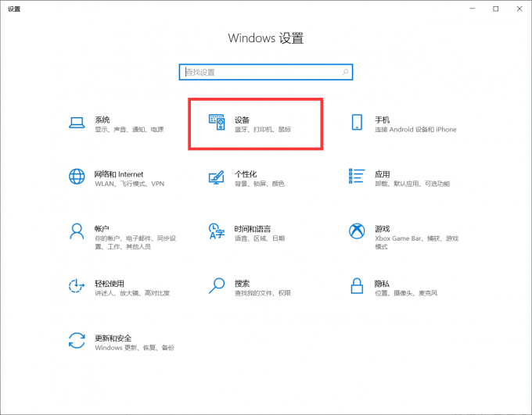Open the 隐私 settings title
The image size is (532, 415).
382,284
